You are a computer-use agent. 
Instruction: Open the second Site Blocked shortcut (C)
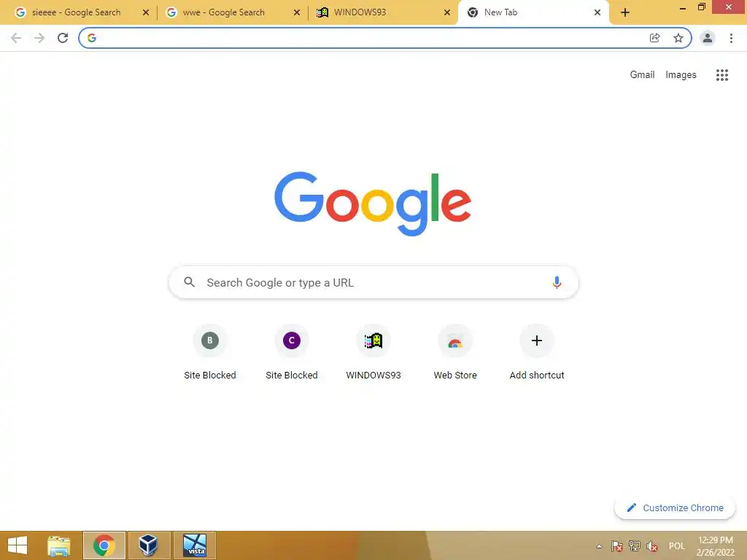point(292,352)
